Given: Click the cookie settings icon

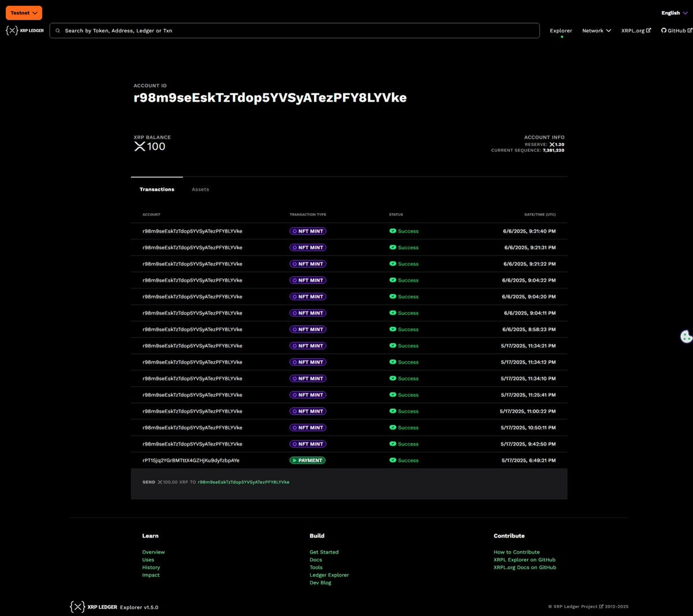Looking at the screenshot, I should tap(686, 337).
